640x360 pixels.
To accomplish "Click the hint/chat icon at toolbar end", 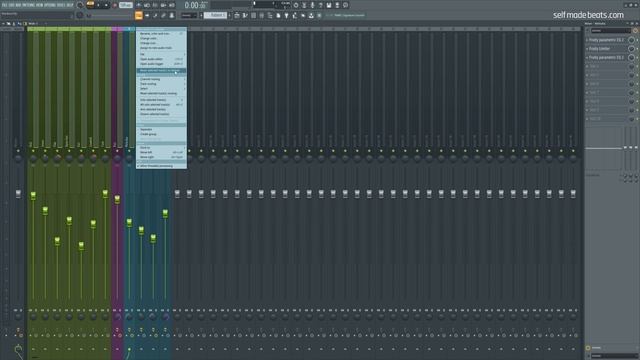I will tap(346, 5).
